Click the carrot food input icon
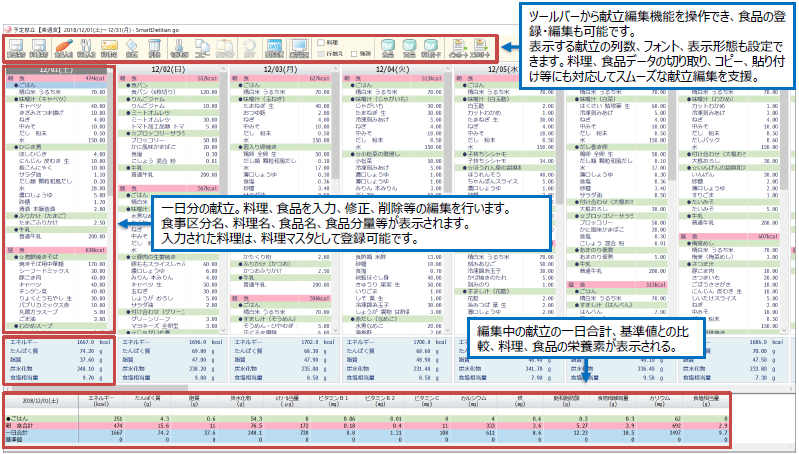This screenshot has height=454, width=799. point(62,46)
